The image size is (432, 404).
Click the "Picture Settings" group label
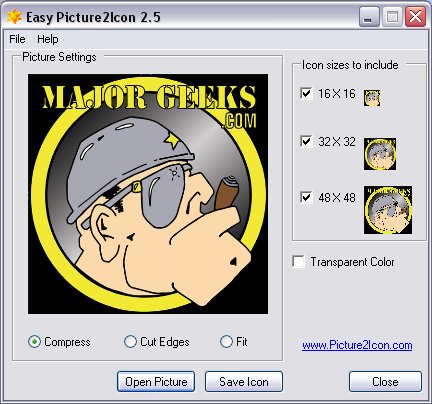tap(59, 57)
